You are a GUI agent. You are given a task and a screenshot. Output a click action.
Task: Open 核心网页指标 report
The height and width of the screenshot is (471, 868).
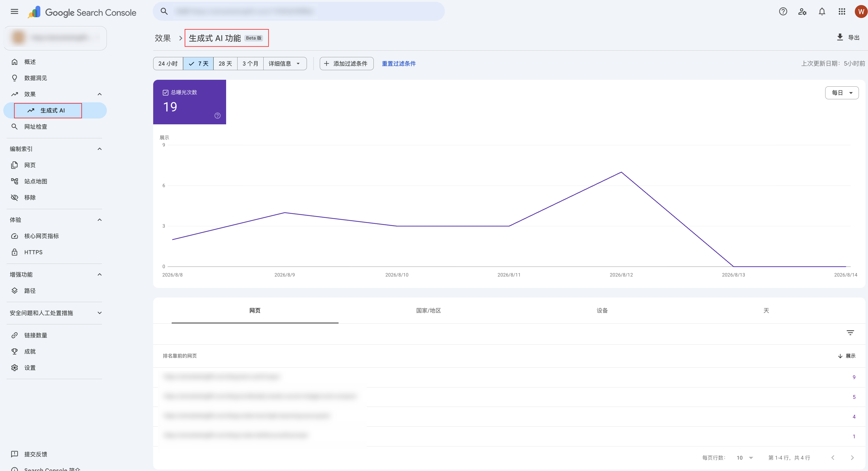click(x=55, y=236)
